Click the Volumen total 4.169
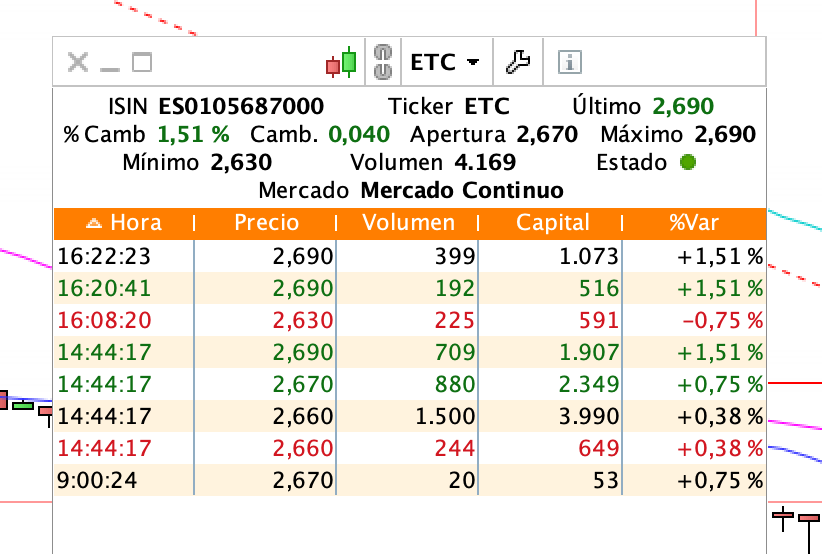The image size is (822, 554). [x=485, y=162]
